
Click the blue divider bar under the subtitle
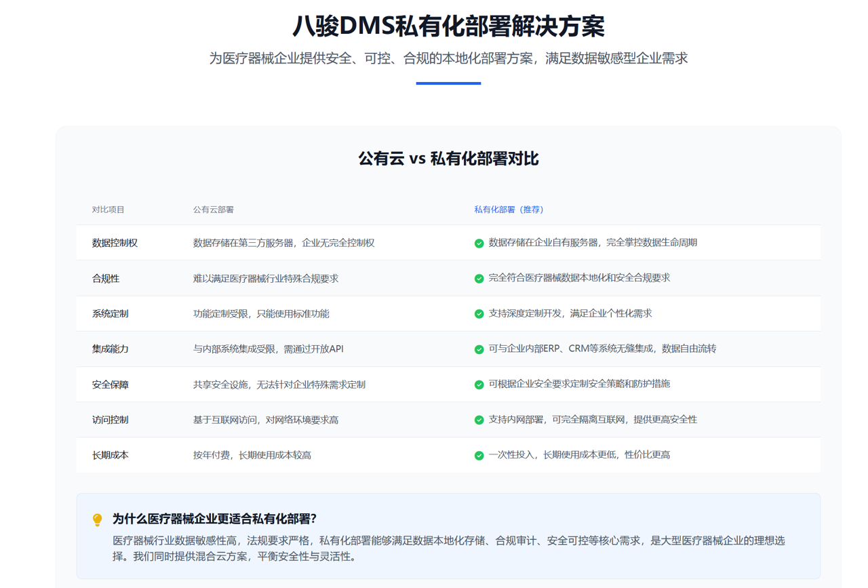tap(448, 83)
